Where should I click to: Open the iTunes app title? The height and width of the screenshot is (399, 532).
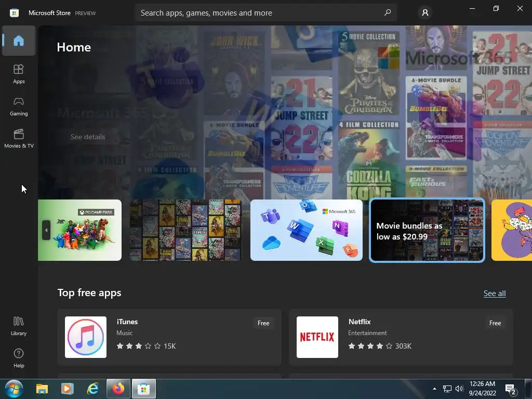point(127,322)
